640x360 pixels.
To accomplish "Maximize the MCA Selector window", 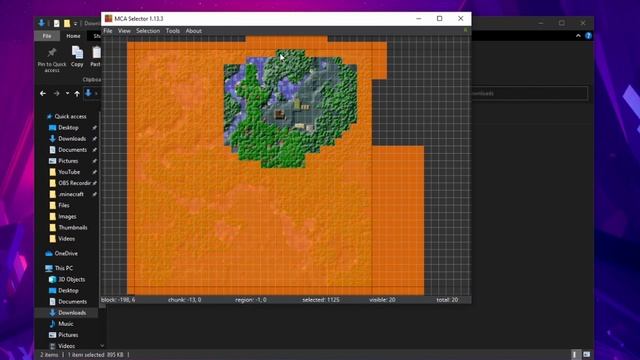I will point(440,18).
